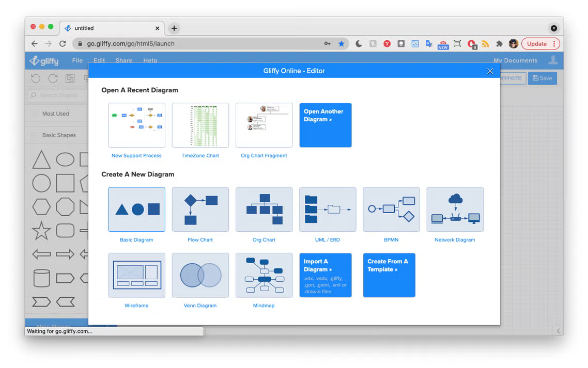The width and height of the screenshot is (588, 368).
Task: Pick the Org Chart diagram icon
Action: (x=264, y=210)
